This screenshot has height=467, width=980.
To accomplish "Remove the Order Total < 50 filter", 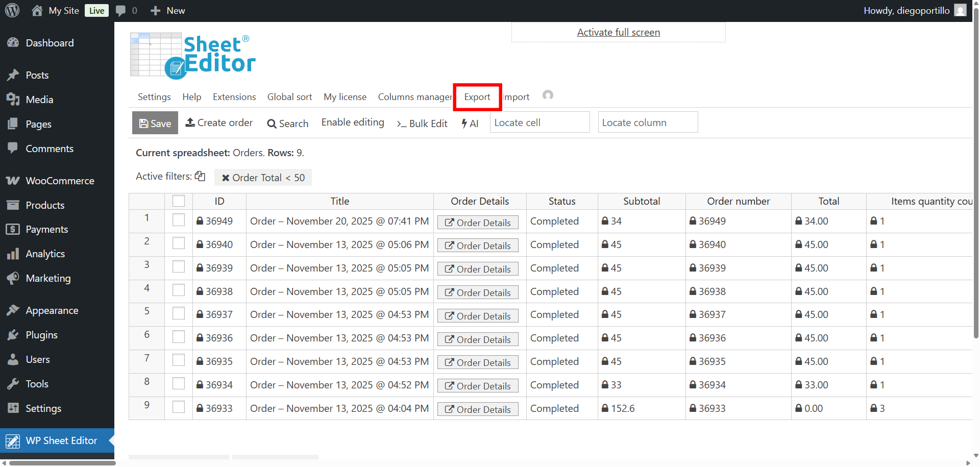I will [225, 178].
